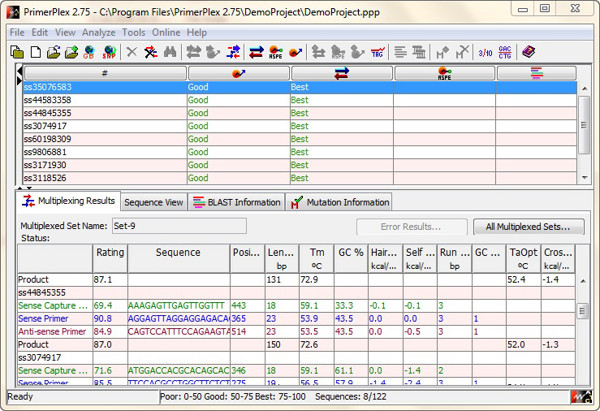Image resolution: width=600 pixels, height=411 pixels.
Task: Click the Error Results button
Action: click(411, 227)
